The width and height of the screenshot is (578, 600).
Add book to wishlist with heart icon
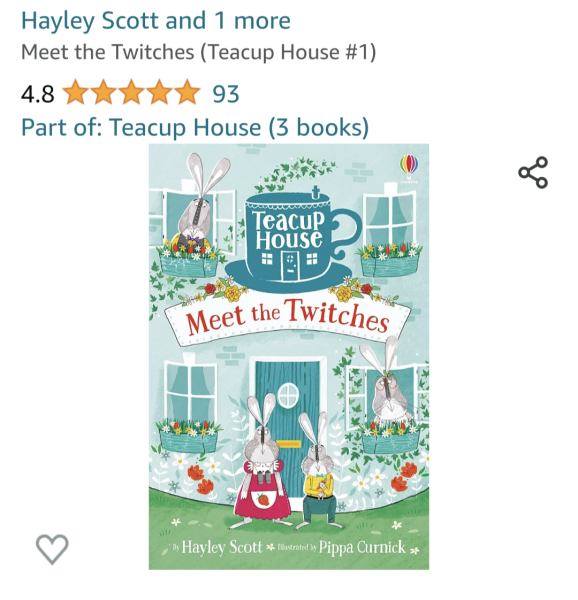pos(52,549)
